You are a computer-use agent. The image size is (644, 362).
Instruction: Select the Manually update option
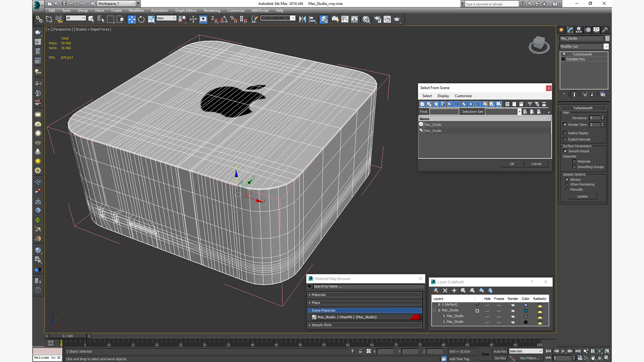(567, 189)
